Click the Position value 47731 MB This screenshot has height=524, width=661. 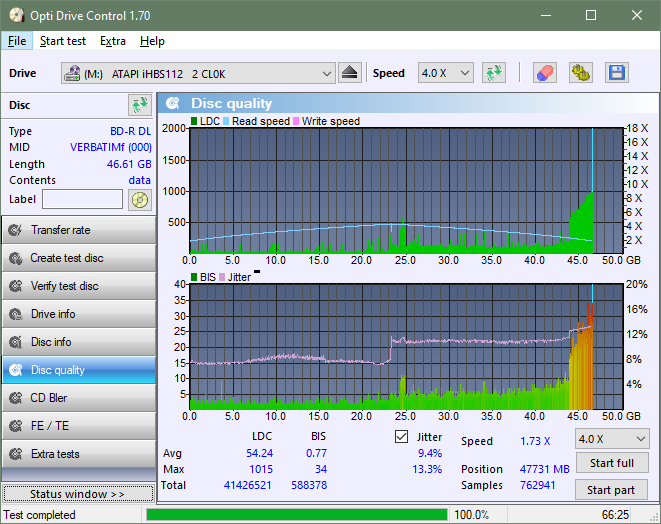544,469
